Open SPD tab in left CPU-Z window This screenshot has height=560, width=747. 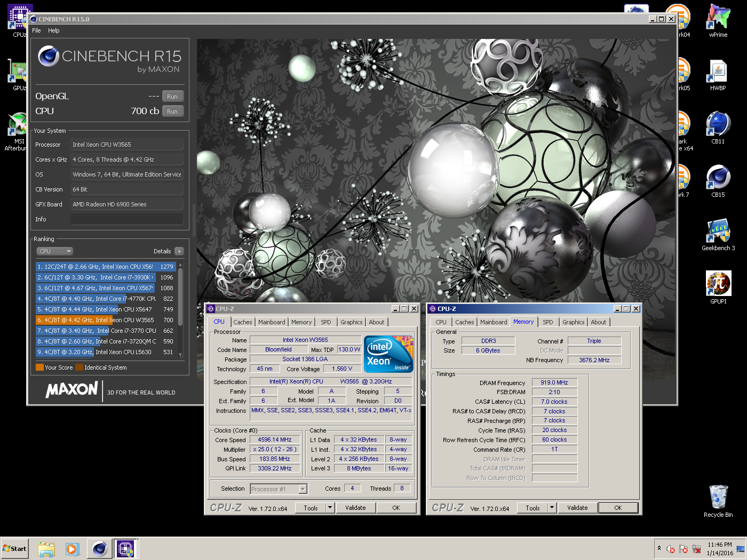coord(326,322)
